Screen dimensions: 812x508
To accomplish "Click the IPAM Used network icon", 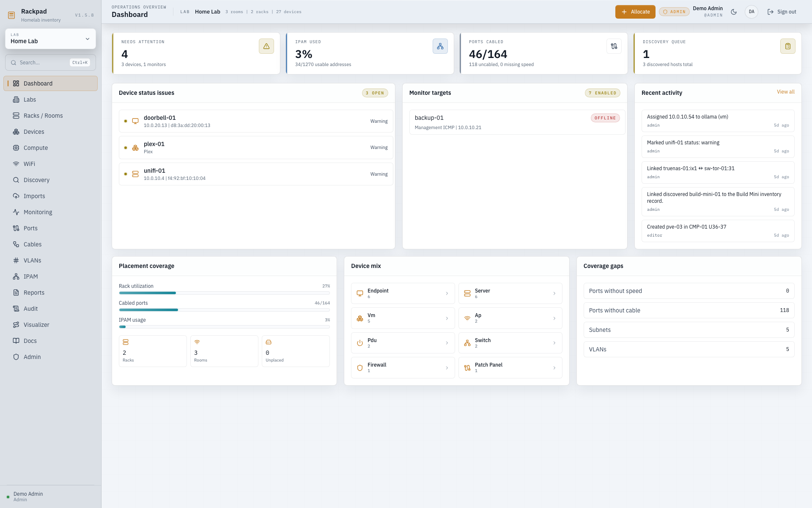I will [440, 46].
